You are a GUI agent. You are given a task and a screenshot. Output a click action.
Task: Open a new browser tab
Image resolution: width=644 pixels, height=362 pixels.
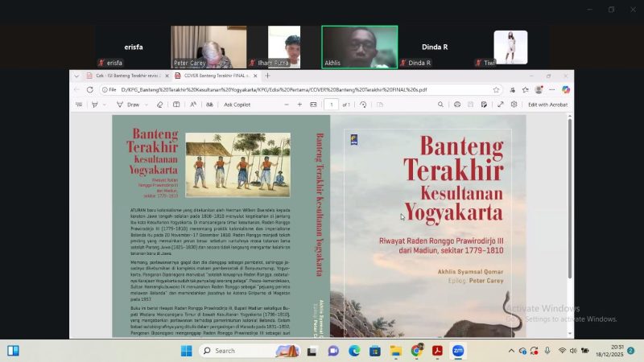point(268,76)
